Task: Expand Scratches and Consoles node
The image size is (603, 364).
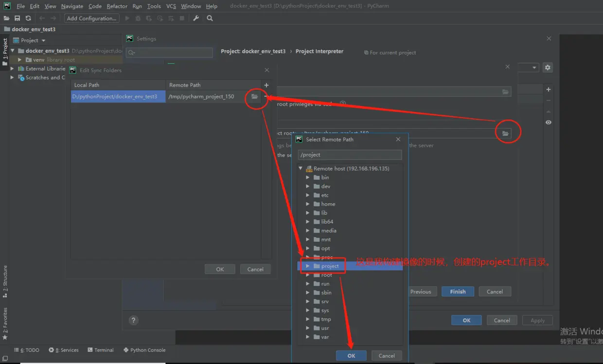Action: point(13,77)
